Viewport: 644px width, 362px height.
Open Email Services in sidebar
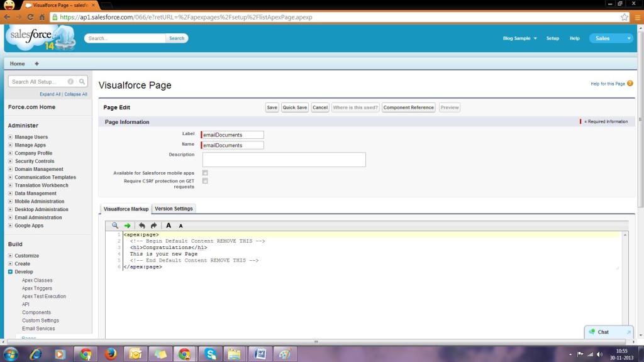pos(38,328)
